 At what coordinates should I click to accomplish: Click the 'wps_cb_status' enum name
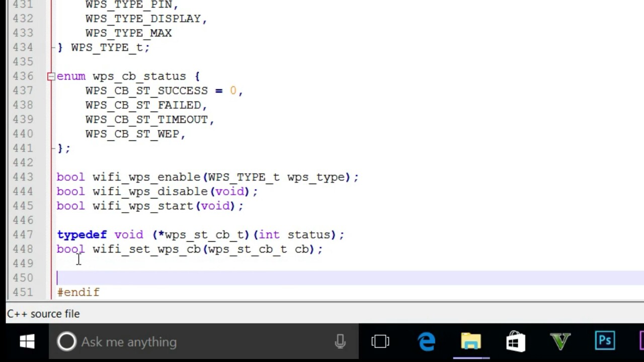tap(139, 76)
